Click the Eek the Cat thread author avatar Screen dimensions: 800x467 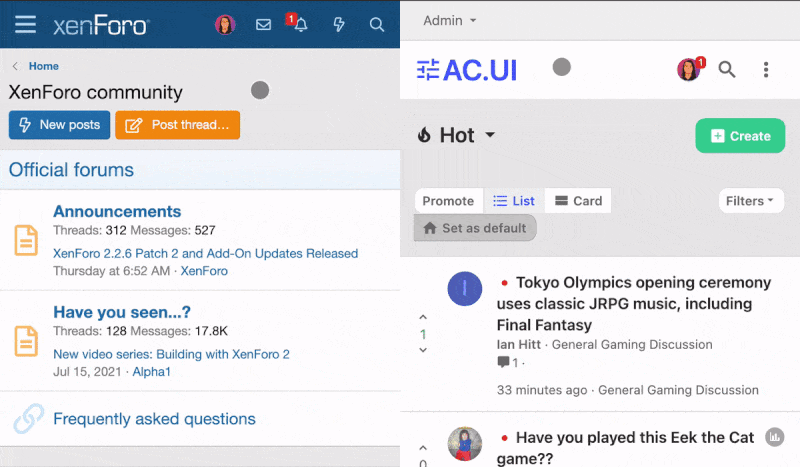[465, 444]
